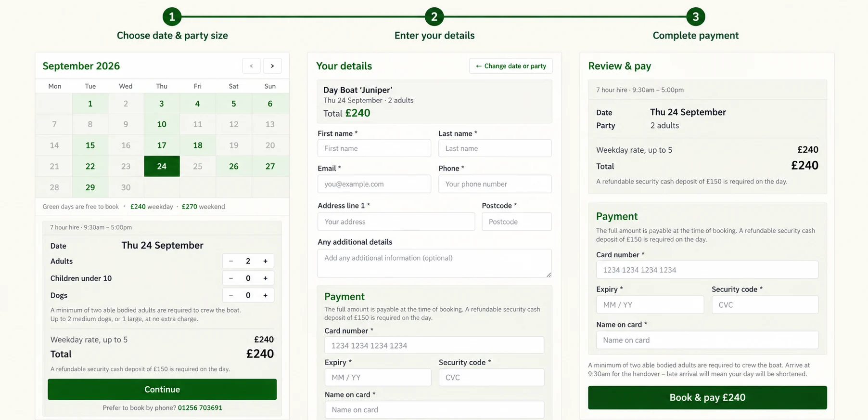Focus the Last name field
Viewport: 868px width, 420px height.
[495, 148]
